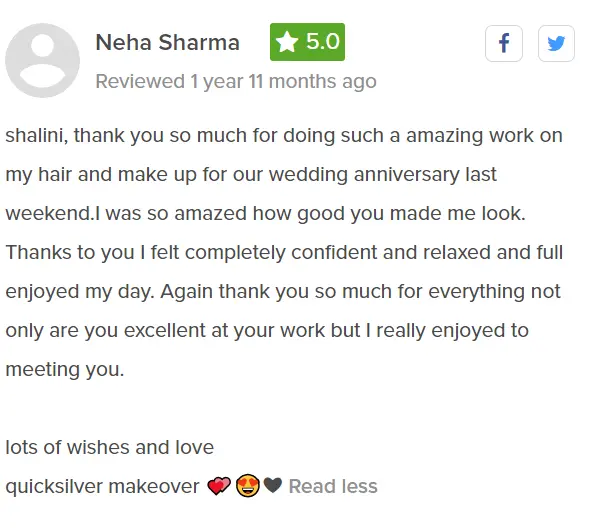
Task: Click Neha Sharma's profile avatar
Action: [42, 60]
